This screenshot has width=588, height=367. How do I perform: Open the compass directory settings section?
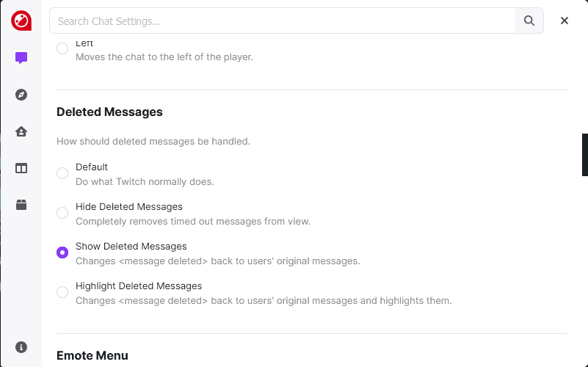point(21,95)
